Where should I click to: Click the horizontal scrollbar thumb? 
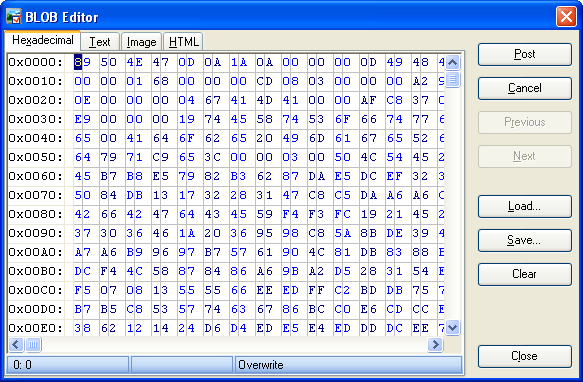pos(33,344)
